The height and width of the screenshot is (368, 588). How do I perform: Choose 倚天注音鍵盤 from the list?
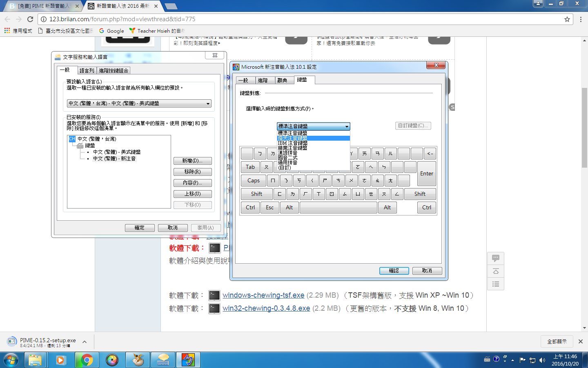pyautogui.click(x=313, y=138)
